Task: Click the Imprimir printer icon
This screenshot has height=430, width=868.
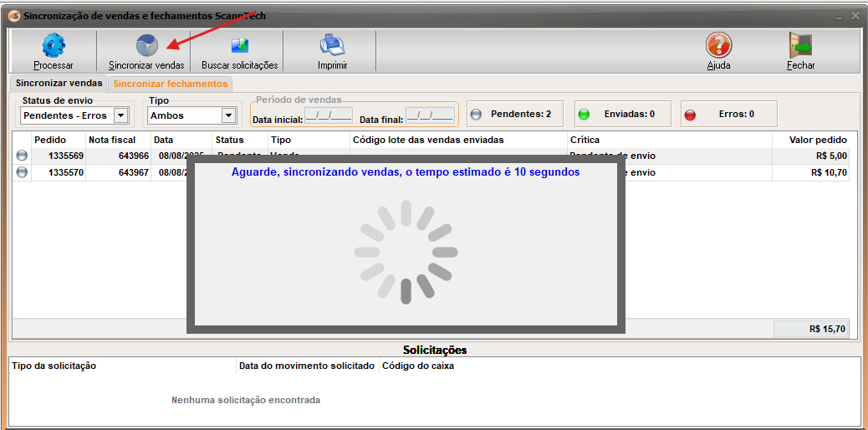Action: point(332,46)
